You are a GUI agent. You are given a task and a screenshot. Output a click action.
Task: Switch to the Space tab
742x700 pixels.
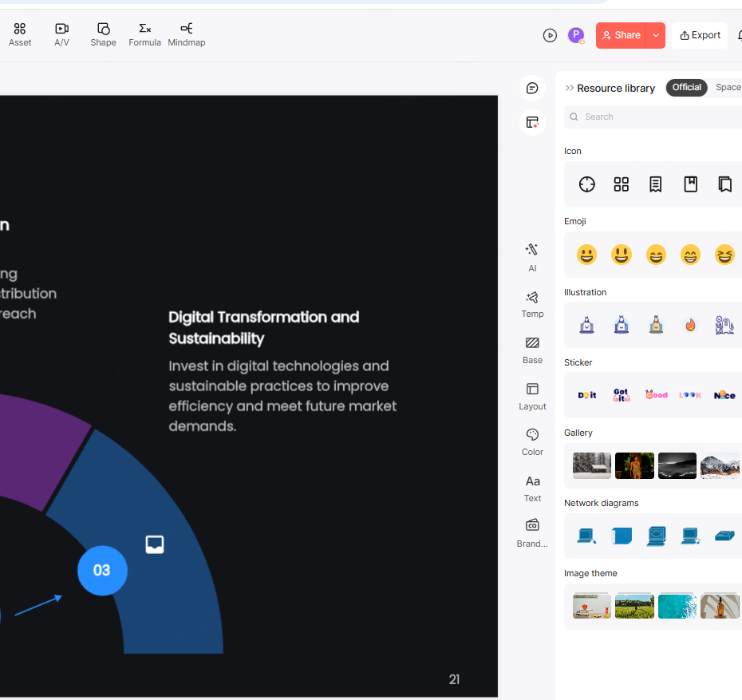(728, 88)
